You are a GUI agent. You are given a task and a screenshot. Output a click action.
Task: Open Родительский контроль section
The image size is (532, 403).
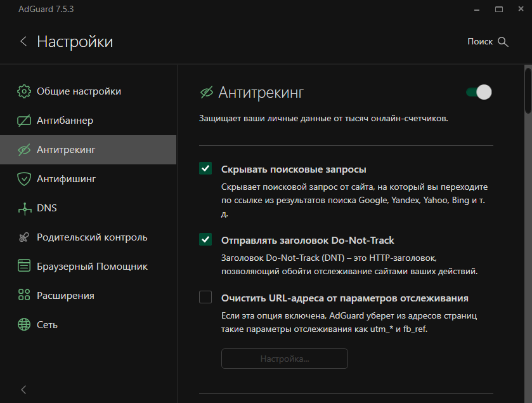coord(88,237)
